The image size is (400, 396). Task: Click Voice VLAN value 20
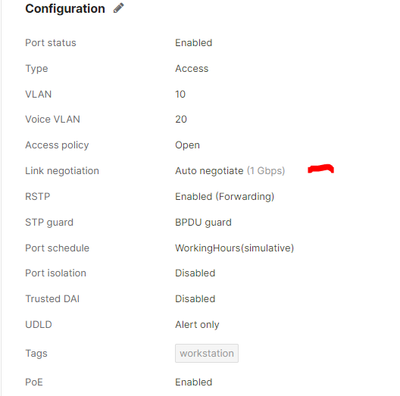[x=181, y=119]
